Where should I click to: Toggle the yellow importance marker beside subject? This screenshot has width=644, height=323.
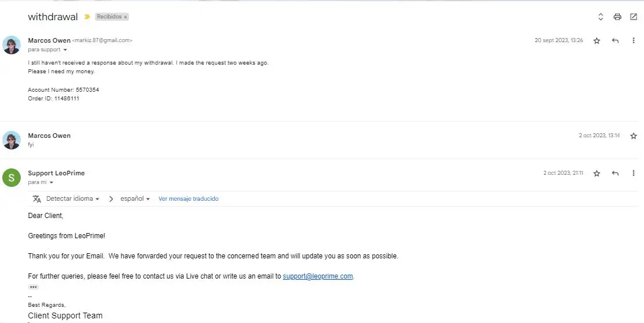(87, 17)
